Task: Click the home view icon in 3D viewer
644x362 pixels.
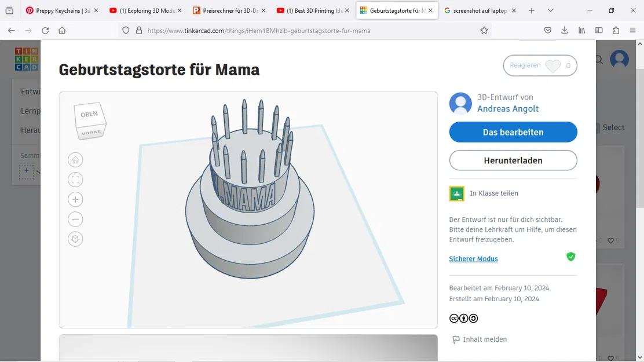Action: click(75, 160)
